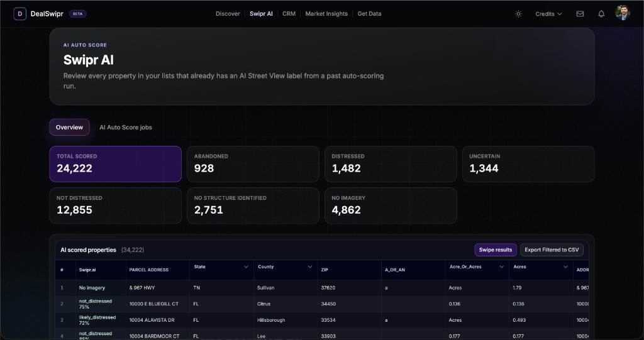Screen dimensions: 644x340
Task: Click Export Filtered to CSV button
Action: (x=552, y=250)
